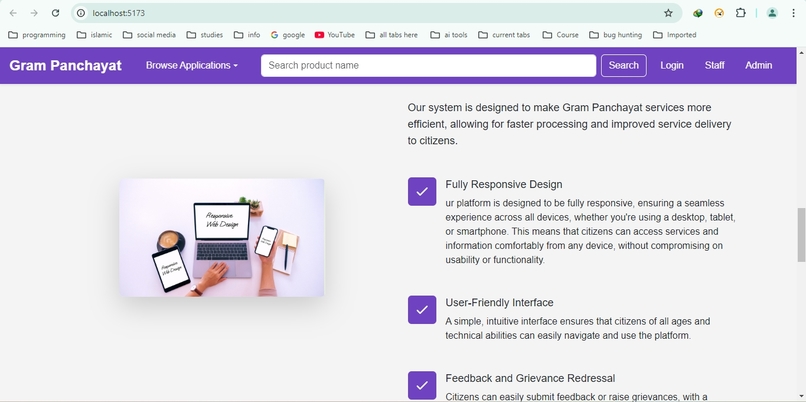
Task: Open the social media bookmarks folder
Action: (150, 35)
